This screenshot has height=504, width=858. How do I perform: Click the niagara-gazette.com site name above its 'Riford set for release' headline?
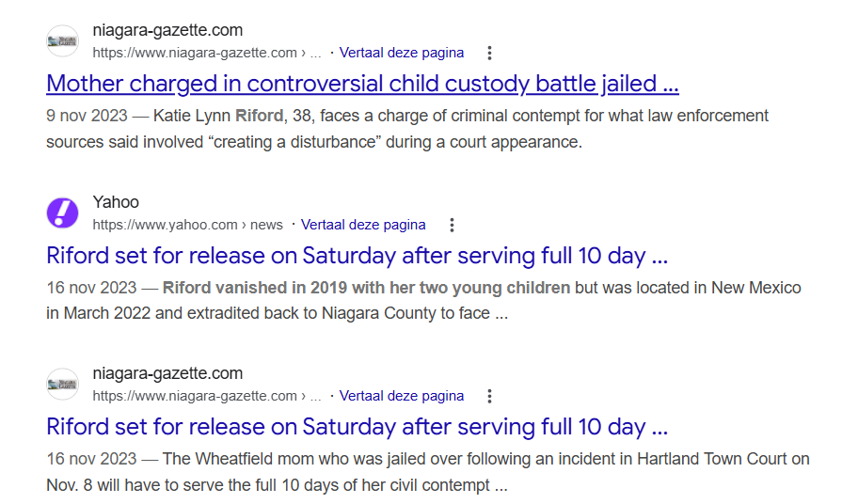(x=167, y=374)
